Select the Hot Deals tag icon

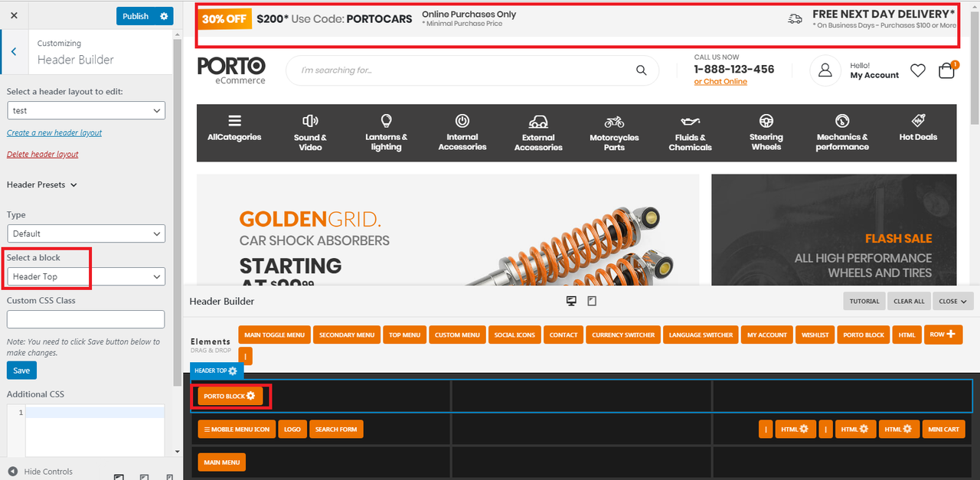[918, 121]
